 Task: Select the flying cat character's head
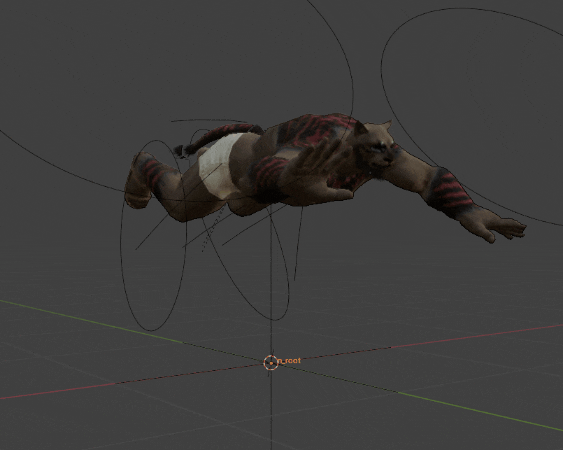(x=373, y=149)
